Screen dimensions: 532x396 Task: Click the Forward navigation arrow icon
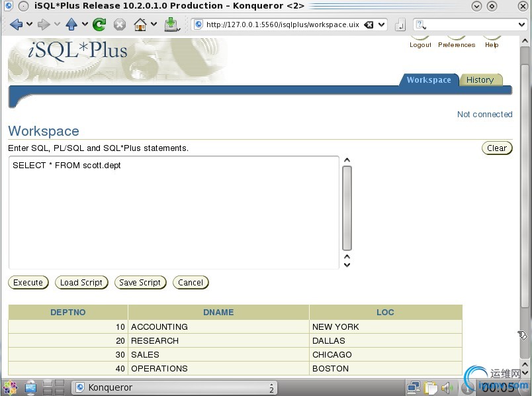coord(44,25)
